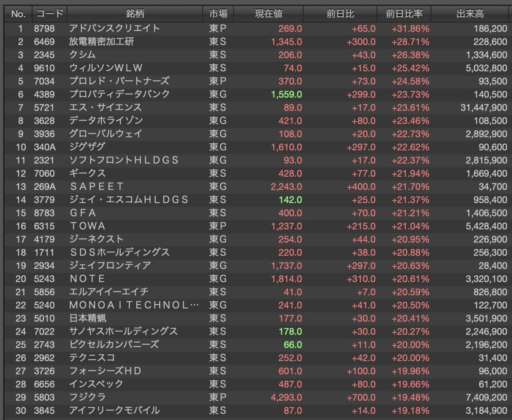Select the GFA stock name
The height and width of the screenshot is (420, 512).
pos(83,213)
